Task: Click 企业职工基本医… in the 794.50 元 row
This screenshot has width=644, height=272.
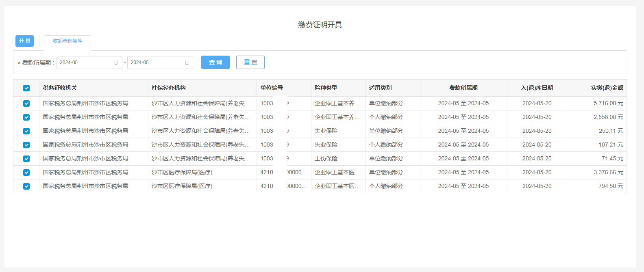Action: (337, 186)
